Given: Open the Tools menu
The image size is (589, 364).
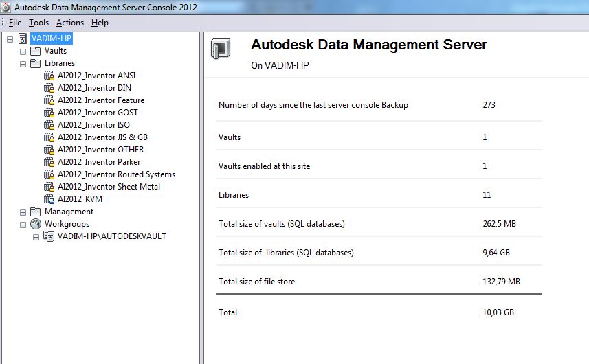Looking at the screenshot, I should click(x=38, y=23).
